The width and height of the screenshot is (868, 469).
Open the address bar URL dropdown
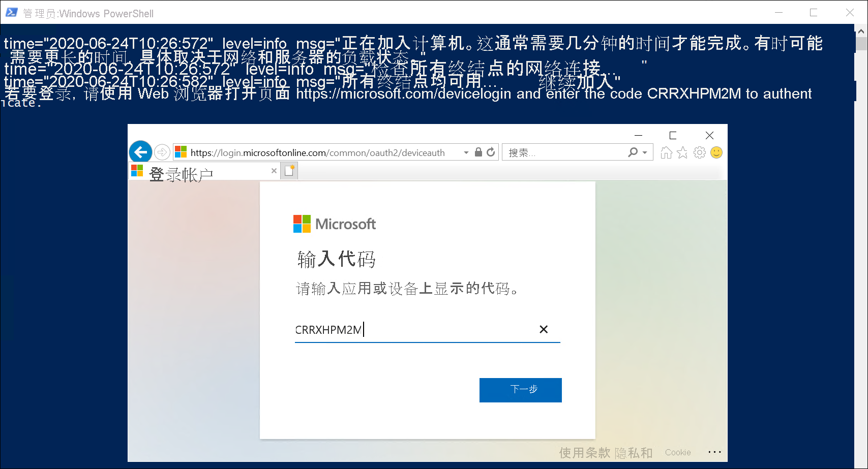tap(466, 152)
